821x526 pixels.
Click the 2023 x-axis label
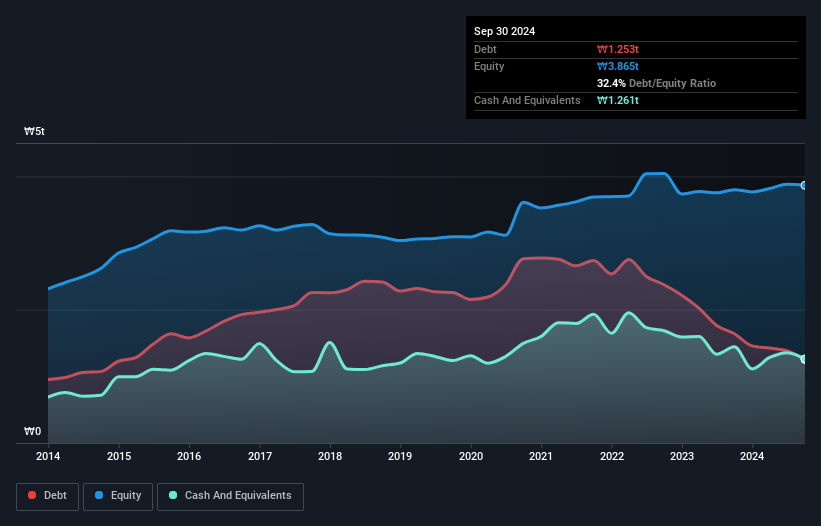[682, 456]
